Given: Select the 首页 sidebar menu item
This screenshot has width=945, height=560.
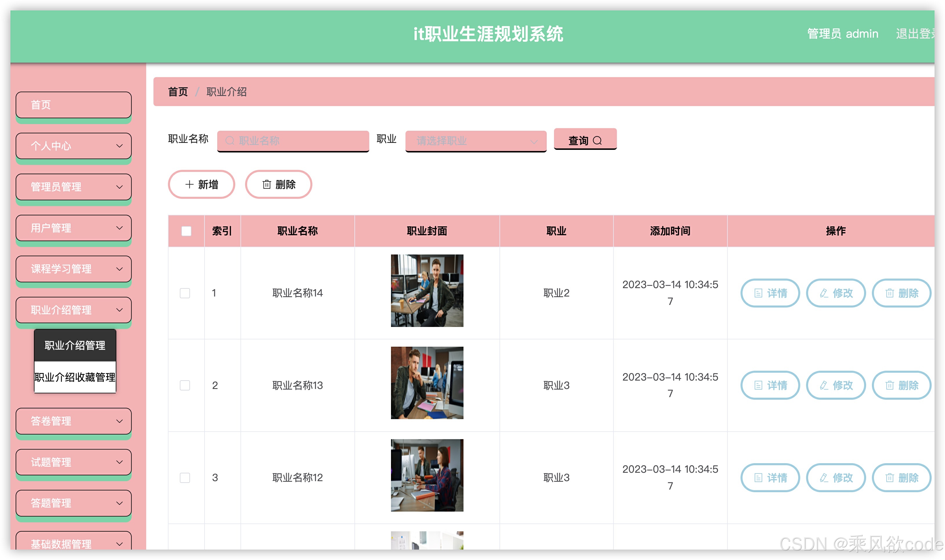Looking at the screenshot, I should (74, 105).
